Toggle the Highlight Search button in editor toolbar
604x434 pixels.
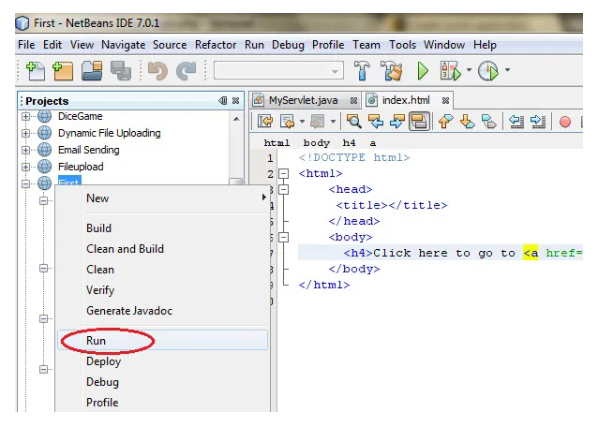pyautogui.click(x=420, y=122)
